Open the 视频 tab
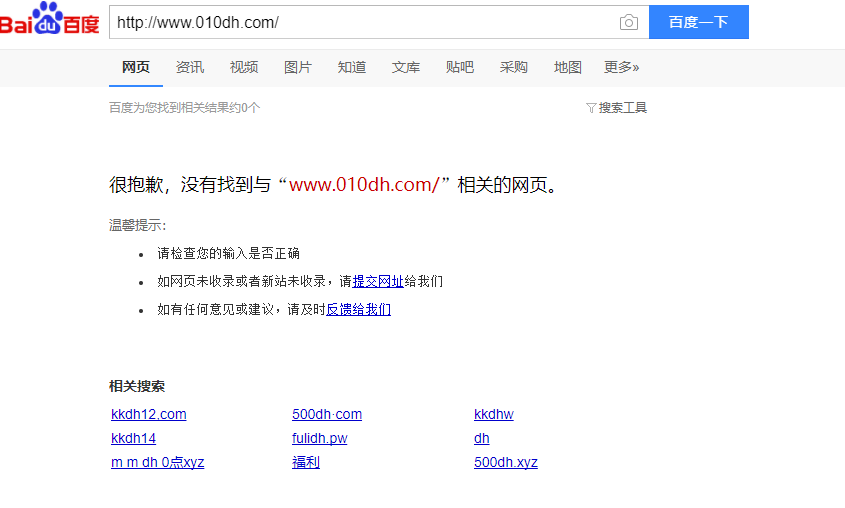 [x=244, y=67]
